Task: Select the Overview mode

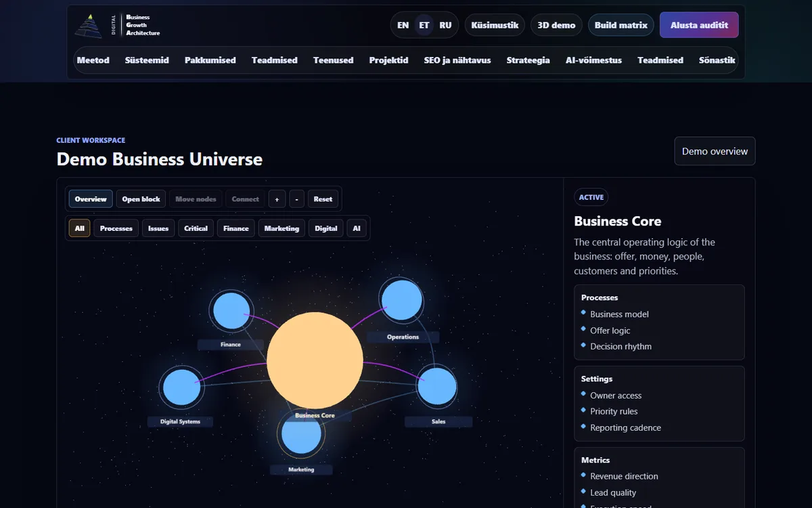Action: click(91, 199)
